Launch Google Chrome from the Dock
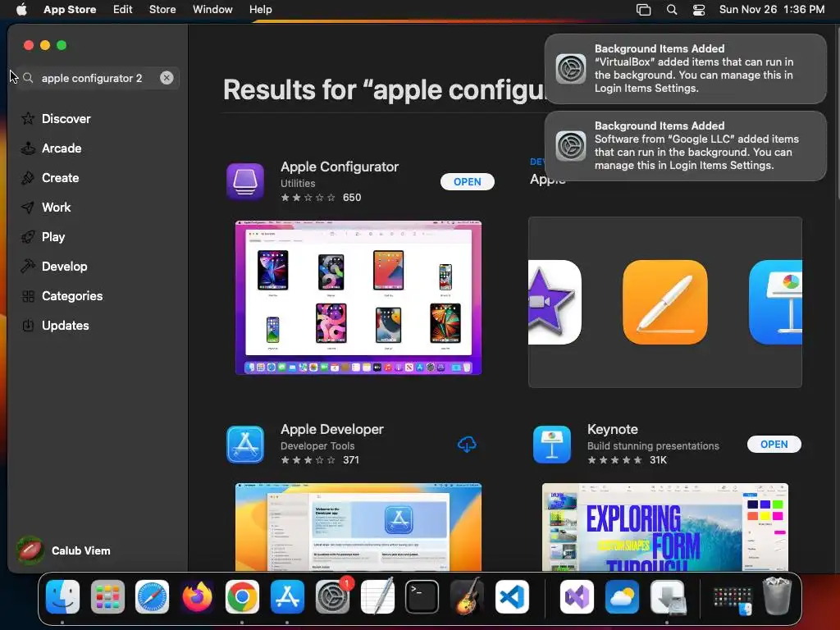The image size is (840, 630). click(x=242, y=597)
